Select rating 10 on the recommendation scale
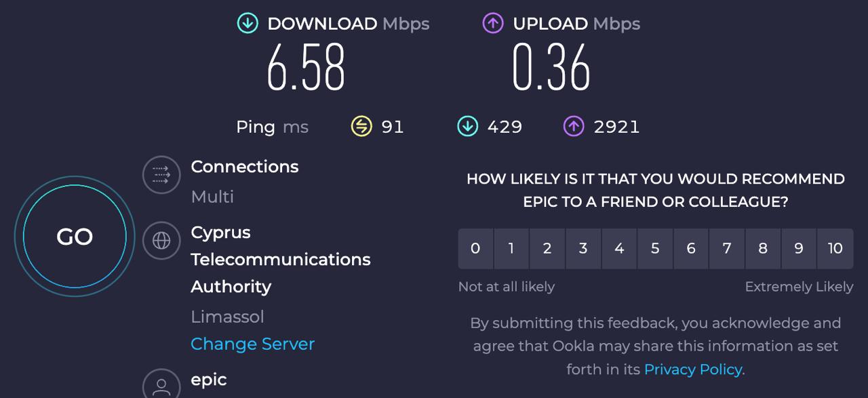 click(835, 248)
